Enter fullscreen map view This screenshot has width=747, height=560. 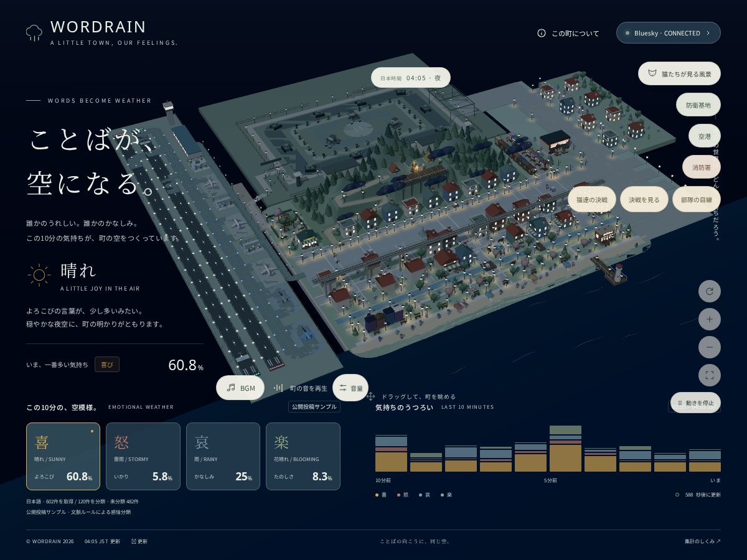point(709,375)
